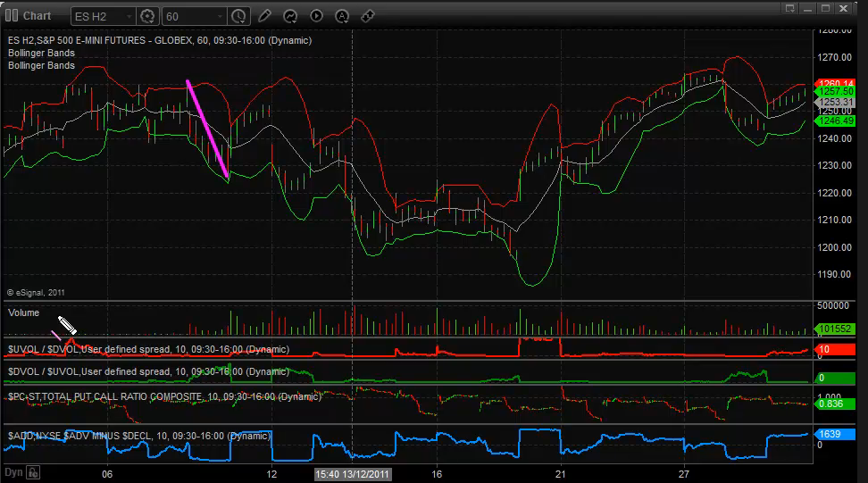The width and height of the screenshot is (868, 483).
Task: Click the Chart title label
Action: [x=37, y=15]
